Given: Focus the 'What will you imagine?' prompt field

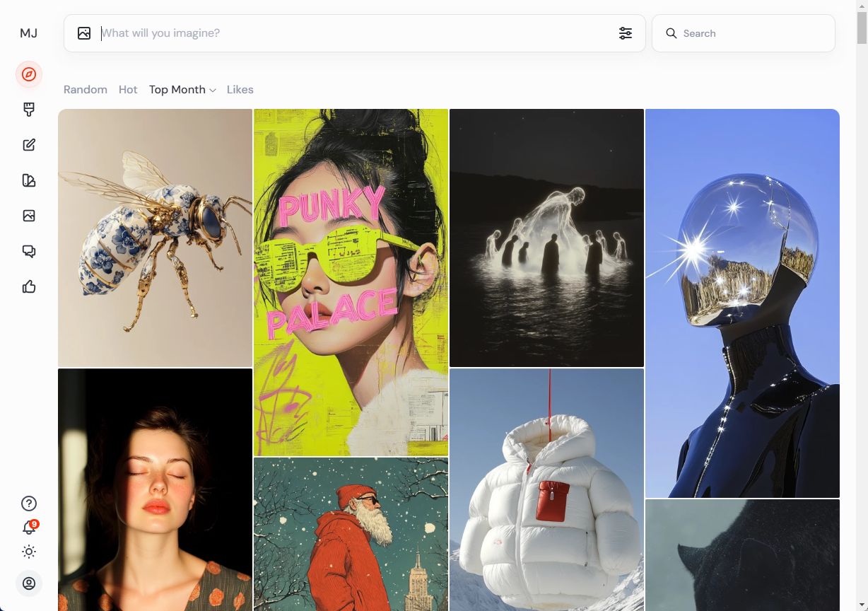Looking at the screenshot, I should pyautogui.click(x=353, y=33).
